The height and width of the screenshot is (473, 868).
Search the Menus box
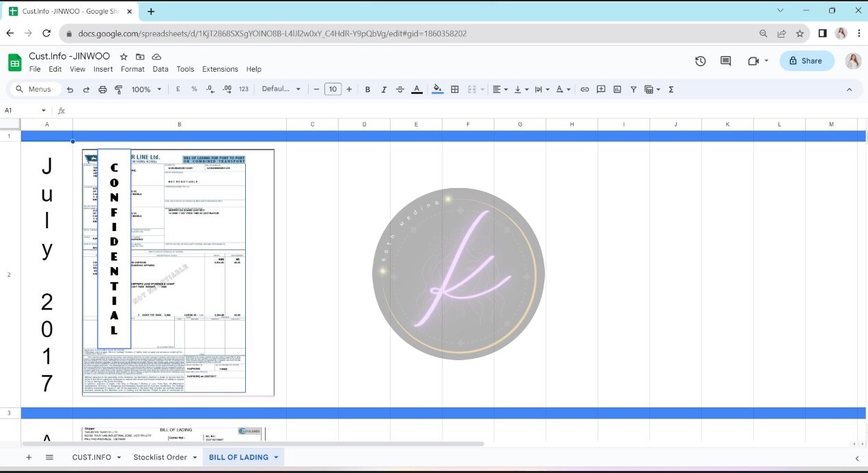34,90
